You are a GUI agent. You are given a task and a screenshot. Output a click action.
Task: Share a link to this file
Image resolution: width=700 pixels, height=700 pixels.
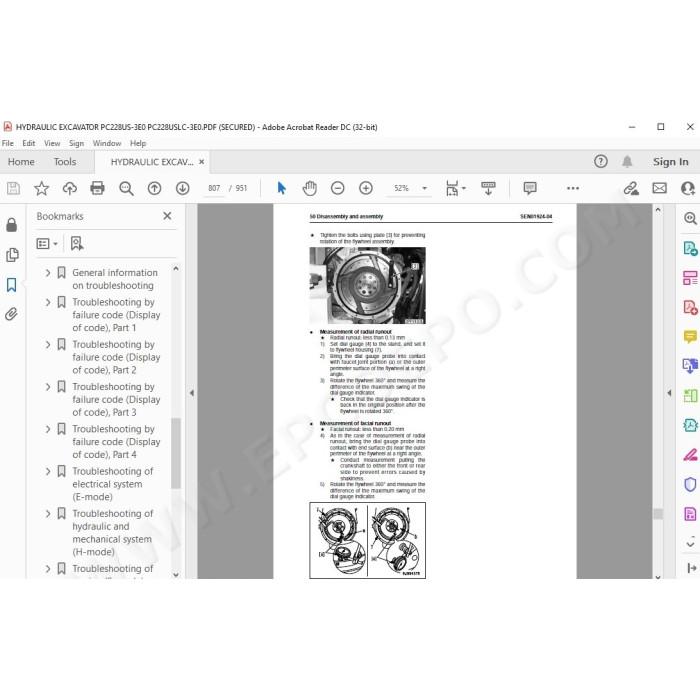coord(631,188)
